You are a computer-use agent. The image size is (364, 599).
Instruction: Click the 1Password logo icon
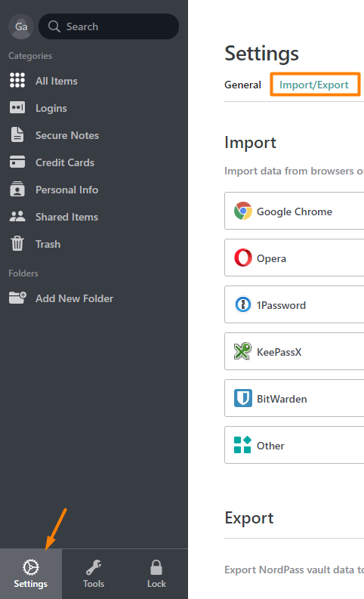243,304
